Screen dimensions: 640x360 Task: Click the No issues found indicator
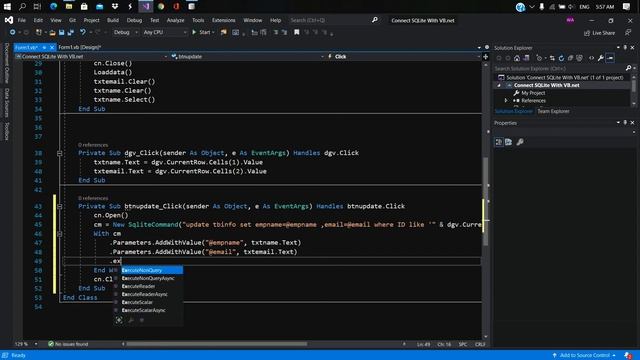68,344
